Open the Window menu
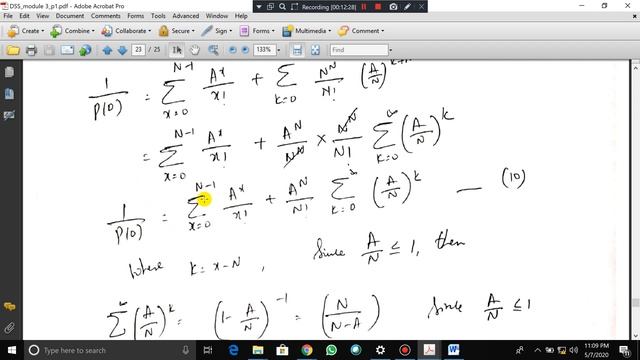The height and width of the screenshot is (360, 640). coord(217,16)
